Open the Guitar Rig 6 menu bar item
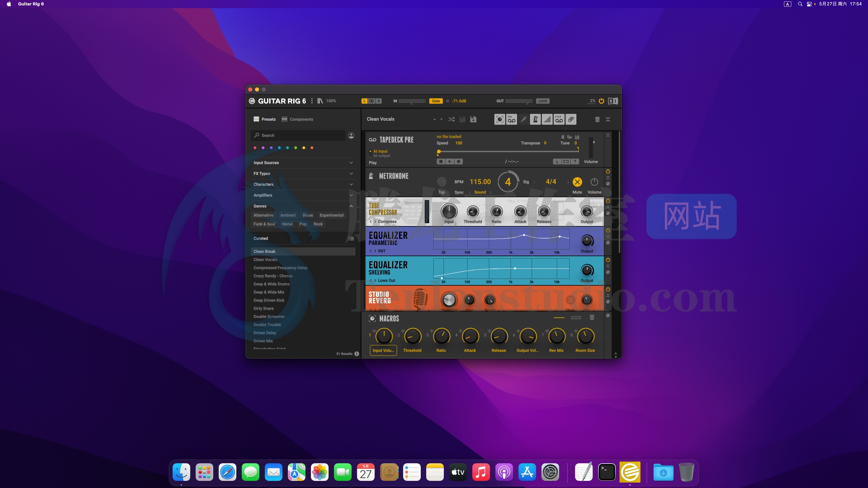This screenshot has width=868, height=488. point(31,4)
